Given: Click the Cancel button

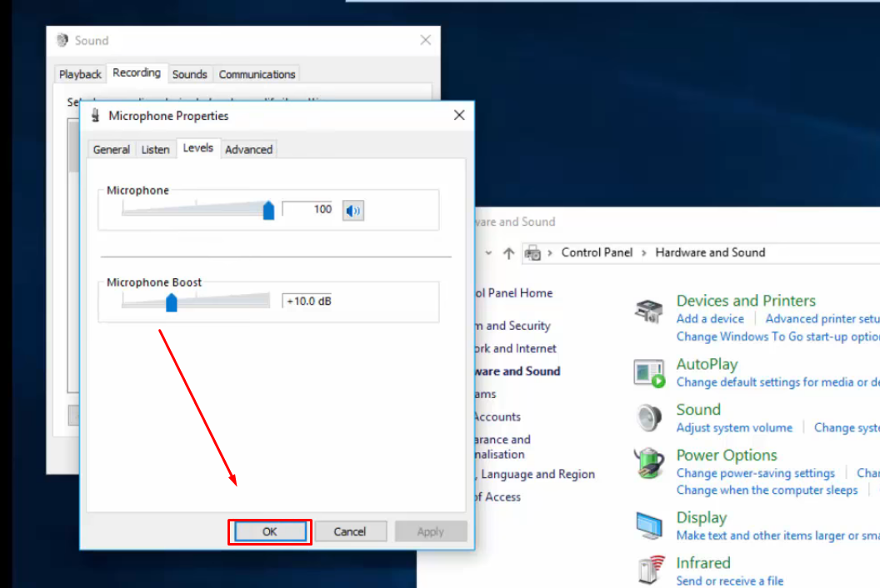Looking at the screenshot, I should pyautogui.click(x=350, y=531).
